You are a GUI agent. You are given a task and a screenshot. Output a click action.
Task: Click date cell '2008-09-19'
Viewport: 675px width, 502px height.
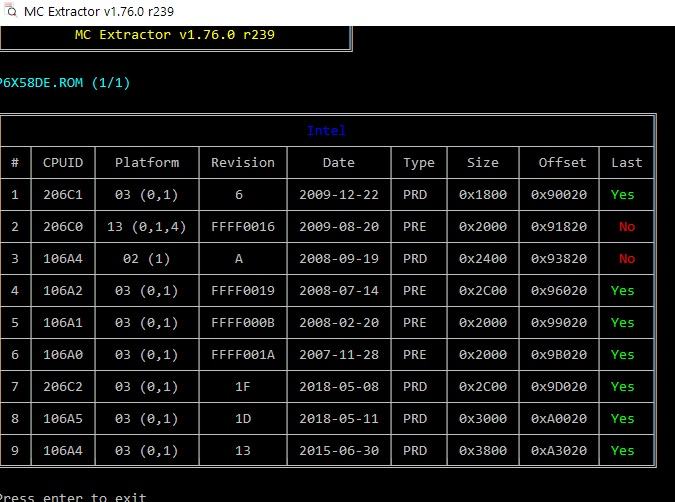pos(339,258)
